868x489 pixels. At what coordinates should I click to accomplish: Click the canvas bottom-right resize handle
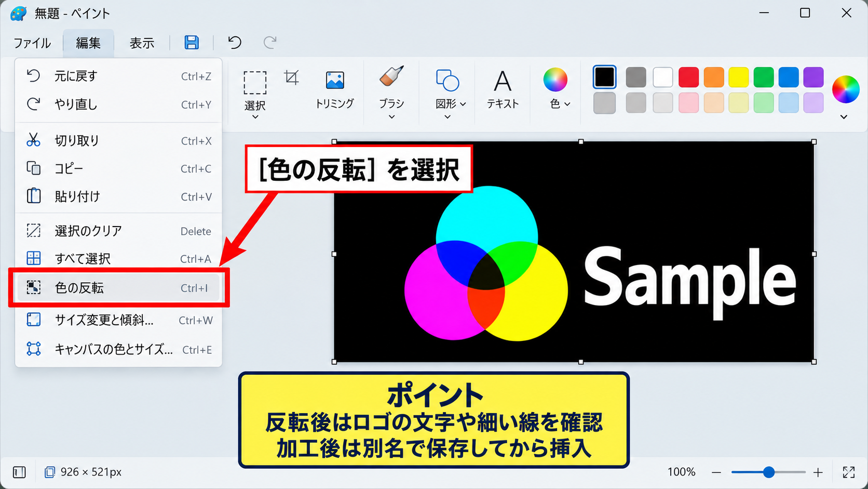[x=813, y=362]
